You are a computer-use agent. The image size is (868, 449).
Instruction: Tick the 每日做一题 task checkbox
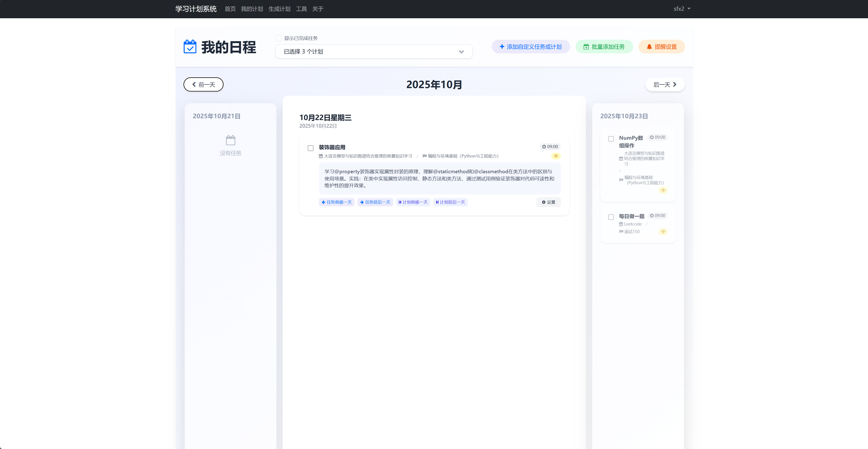pyautogui.click(x=610, y=217)
